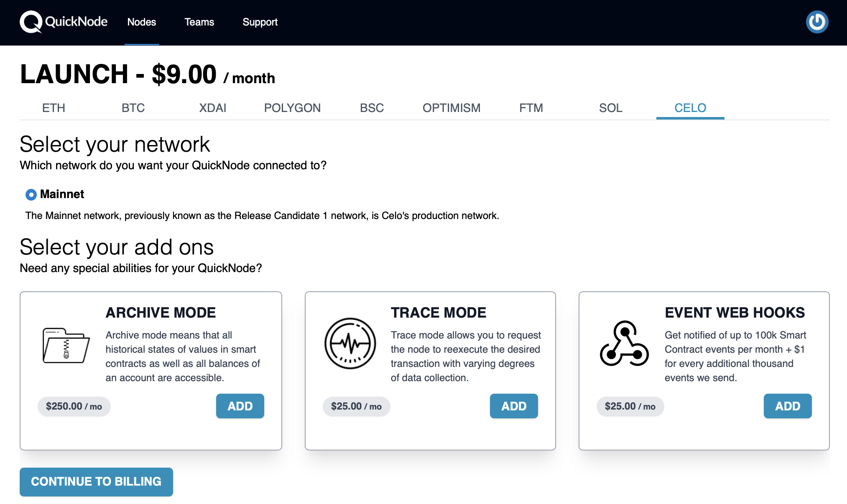Switch to the FTM tab
Image resolution: width=847 pixels, height=504 pixels.
[x=531, y=108]
